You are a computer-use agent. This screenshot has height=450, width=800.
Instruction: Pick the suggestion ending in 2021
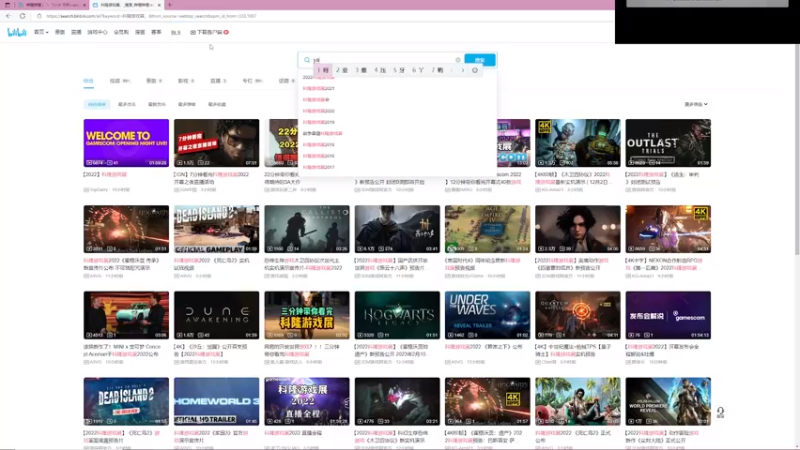tap(319, 88)
